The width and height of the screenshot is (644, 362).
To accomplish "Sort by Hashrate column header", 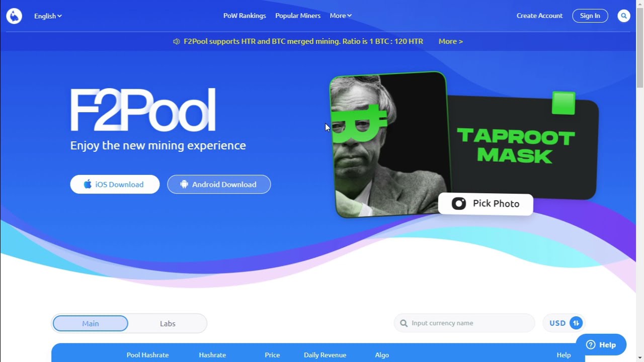I will coord(212,355).
